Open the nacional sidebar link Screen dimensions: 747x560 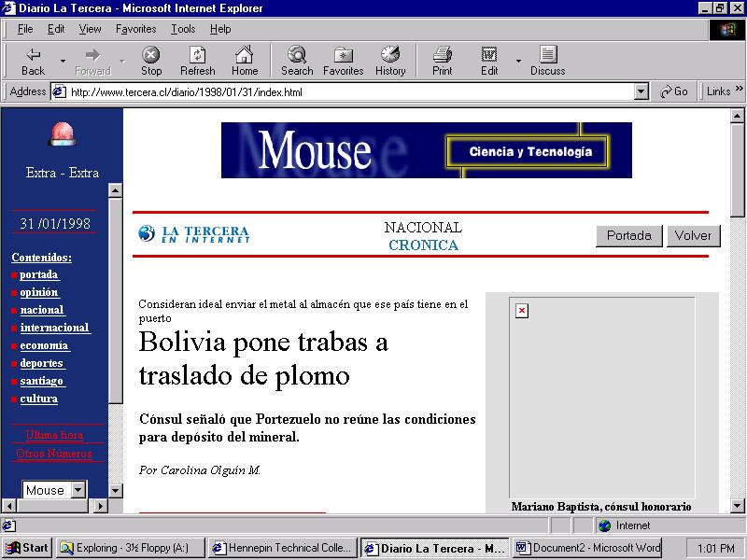pyautogui.click(x=42, y=310)
